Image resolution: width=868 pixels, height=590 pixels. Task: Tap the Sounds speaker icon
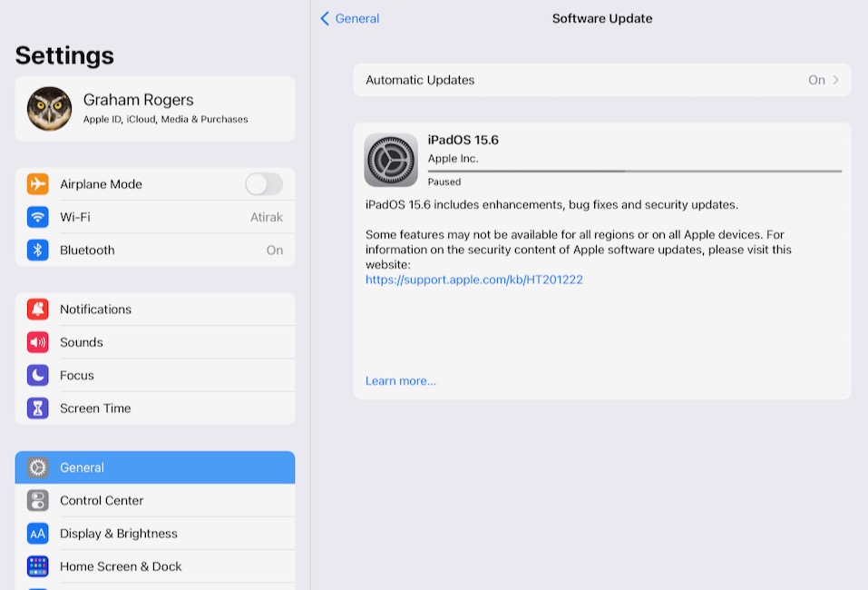coord(38,342)
